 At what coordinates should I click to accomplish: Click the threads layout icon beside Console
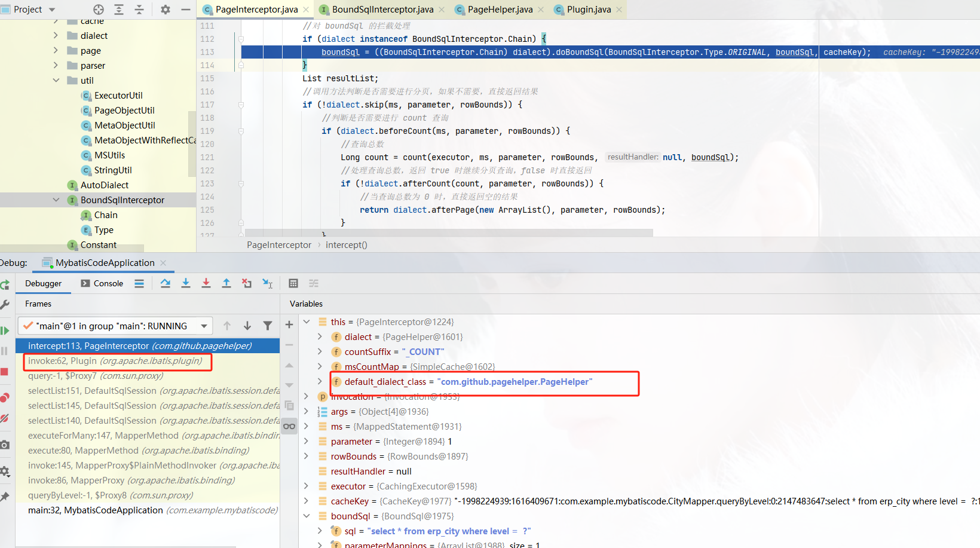coord(139,283)
